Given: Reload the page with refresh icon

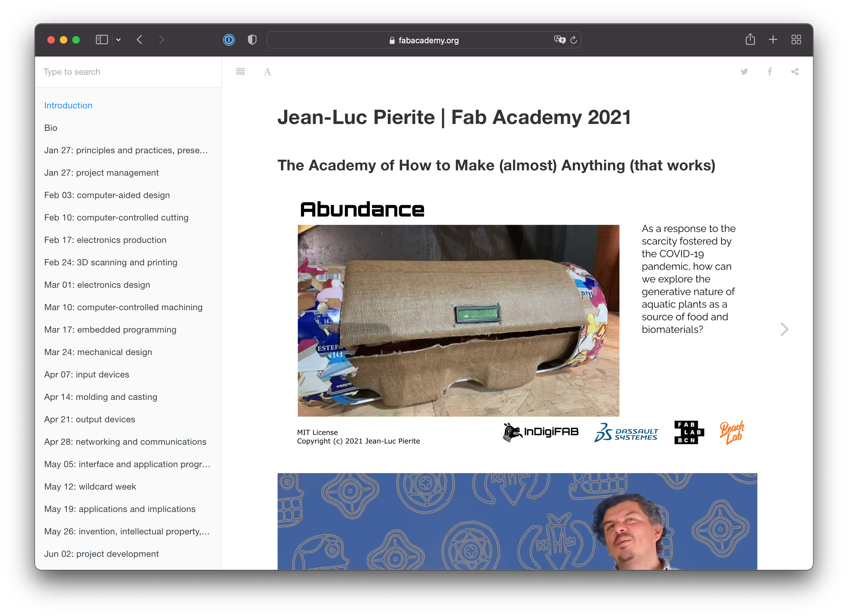Looking at the screenshot, I should point(574,40).
